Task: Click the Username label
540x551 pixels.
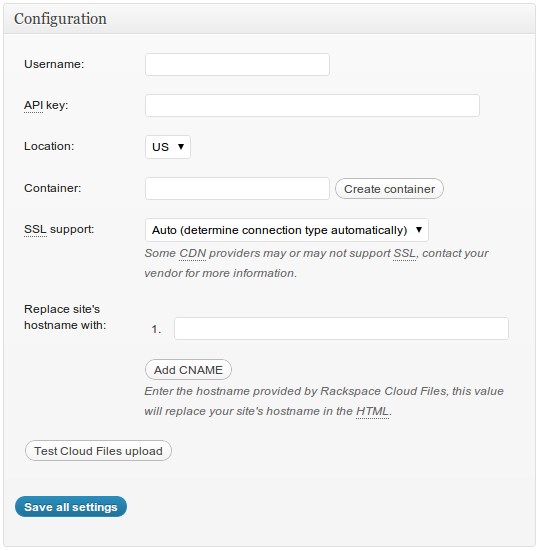Action: (54, 64)
